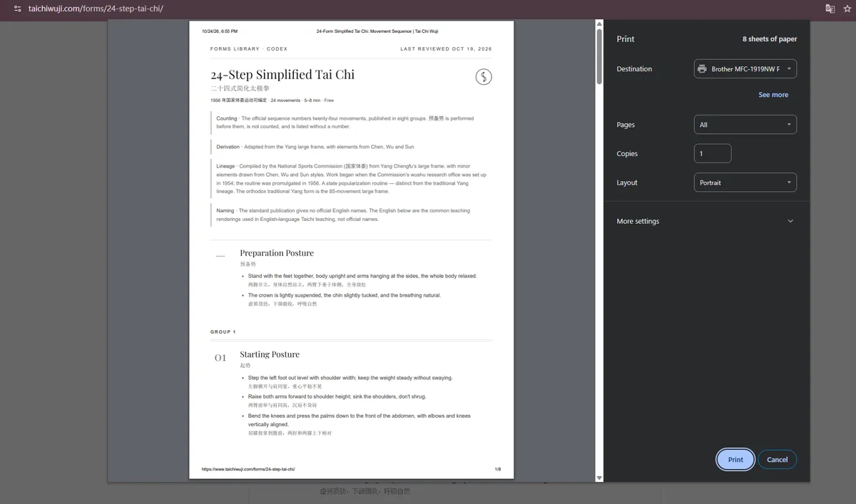Open the Destination dropdown
Screen dimensions: 856x504
coord(745,69)
